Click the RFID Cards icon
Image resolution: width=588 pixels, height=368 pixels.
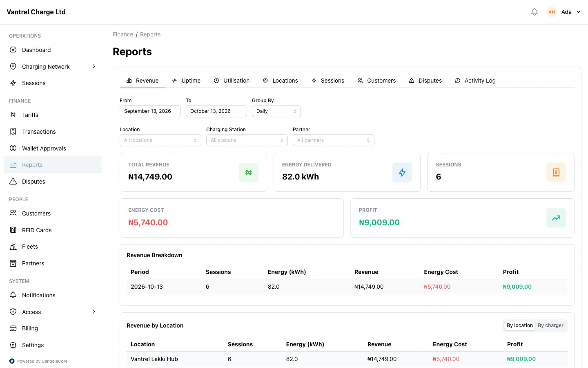[13, 230]
